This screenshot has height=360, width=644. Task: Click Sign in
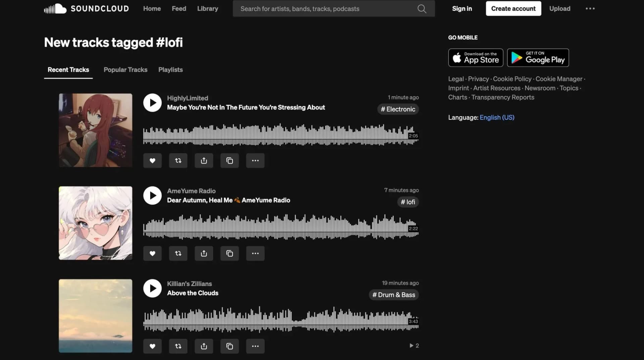tap(462, 9)
